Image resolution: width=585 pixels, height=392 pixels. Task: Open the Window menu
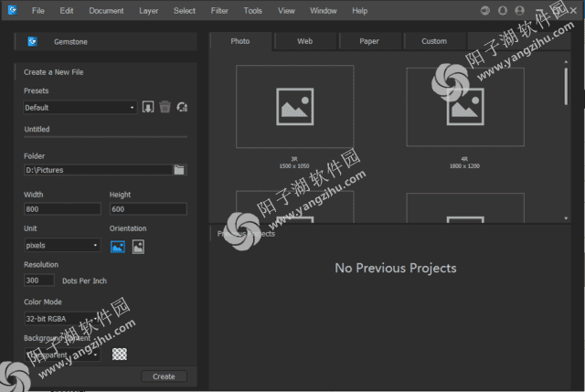[323, 11]
